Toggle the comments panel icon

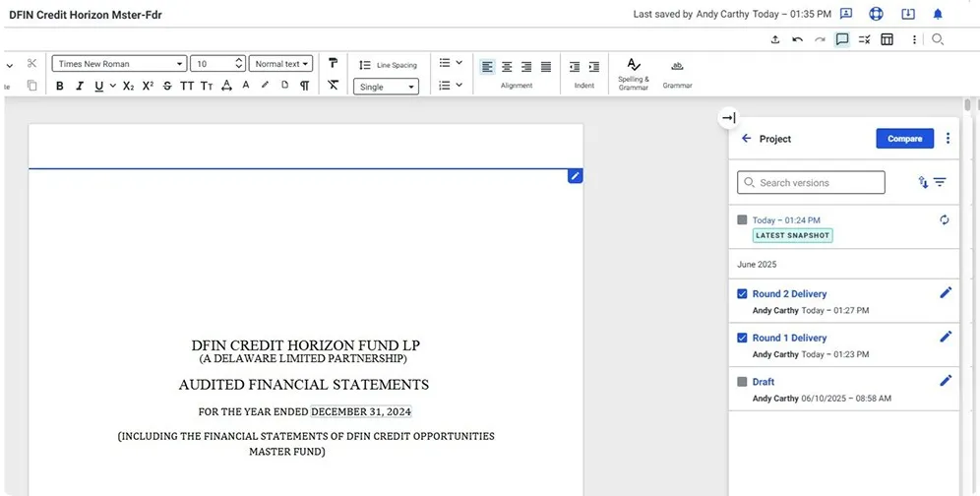(x=842, y=39)
